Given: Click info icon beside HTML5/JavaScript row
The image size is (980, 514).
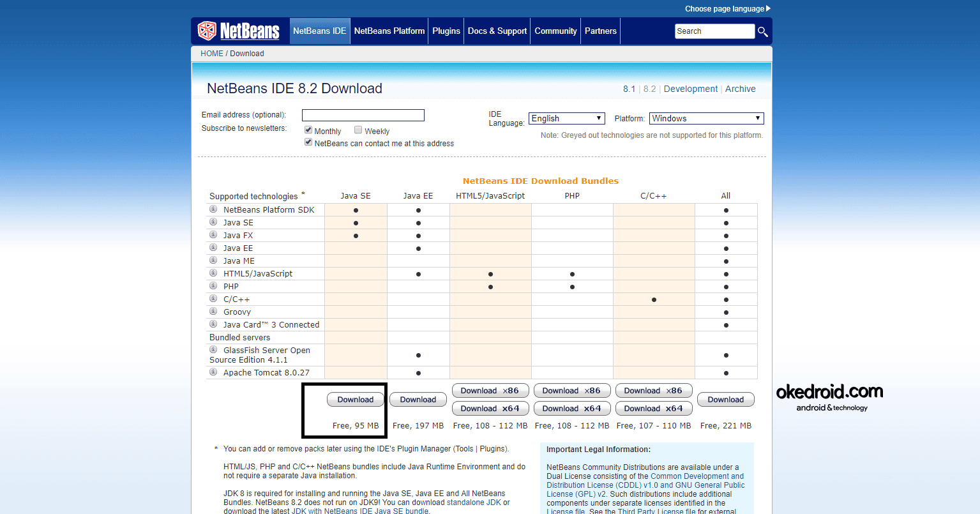Looking at the screenshot, I should (x=213, y=273).
